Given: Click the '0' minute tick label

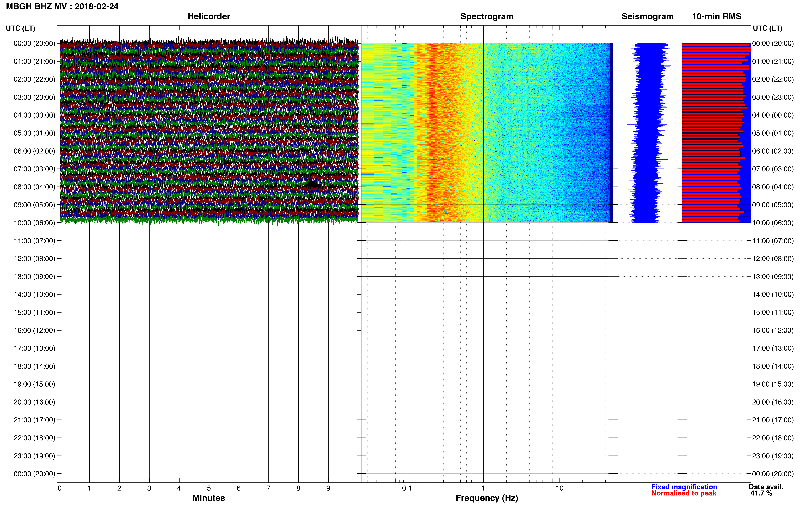Looking at the screenshot, I should [x=59, y=488].
